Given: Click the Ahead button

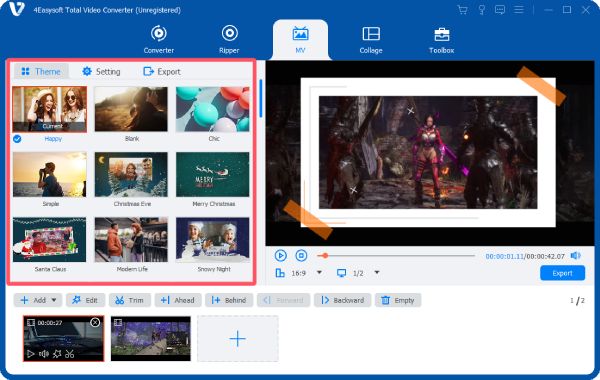Looking at the screenshot, I should pyautogui.click(x=178, y=300).
